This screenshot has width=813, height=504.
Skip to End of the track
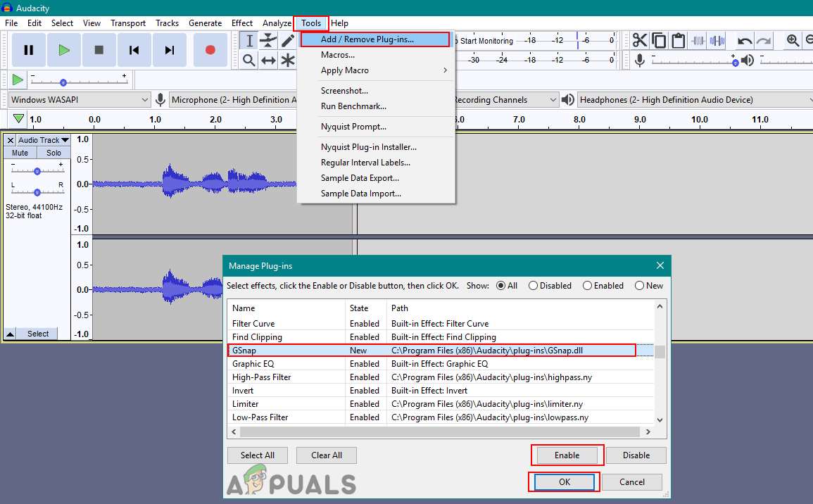pos(170,50)
